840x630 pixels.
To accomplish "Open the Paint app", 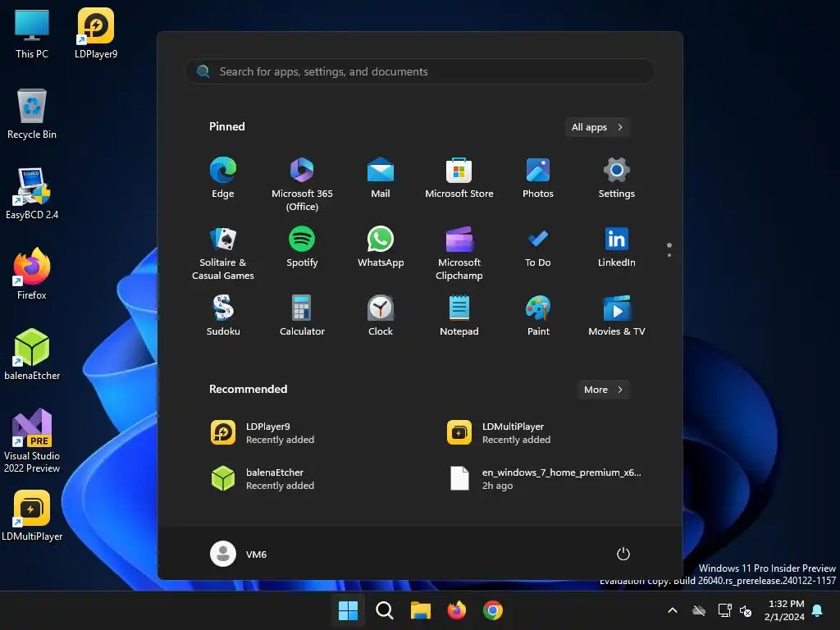I will pos(538,316).
